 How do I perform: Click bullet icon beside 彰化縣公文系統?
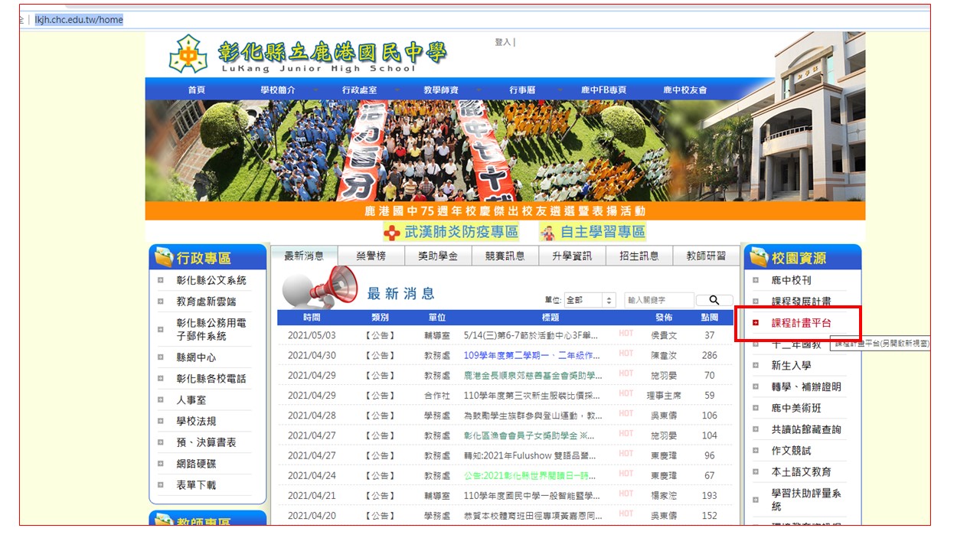[x=161, y=281]
